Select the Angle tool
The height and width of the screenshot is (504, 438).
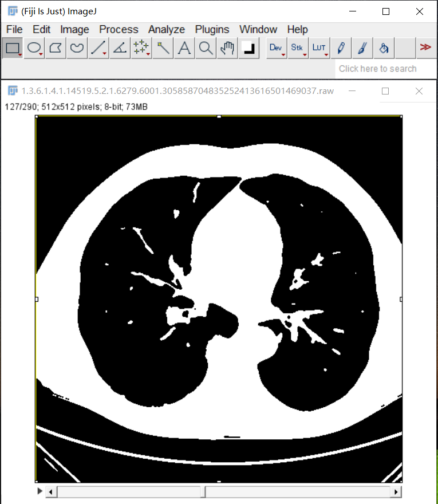click(x=120, y=48)
